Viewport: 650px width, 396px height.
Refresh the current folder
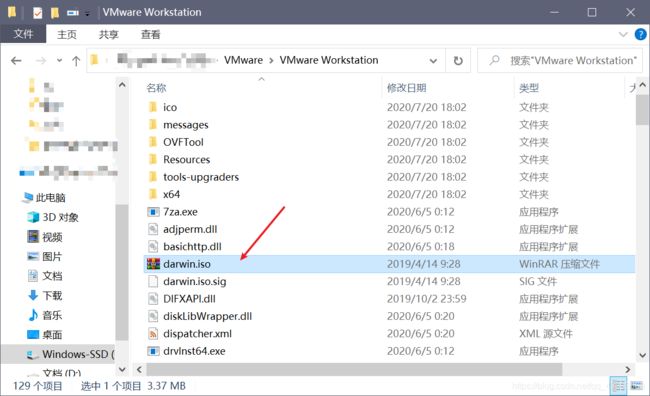(x=458, y=61)
